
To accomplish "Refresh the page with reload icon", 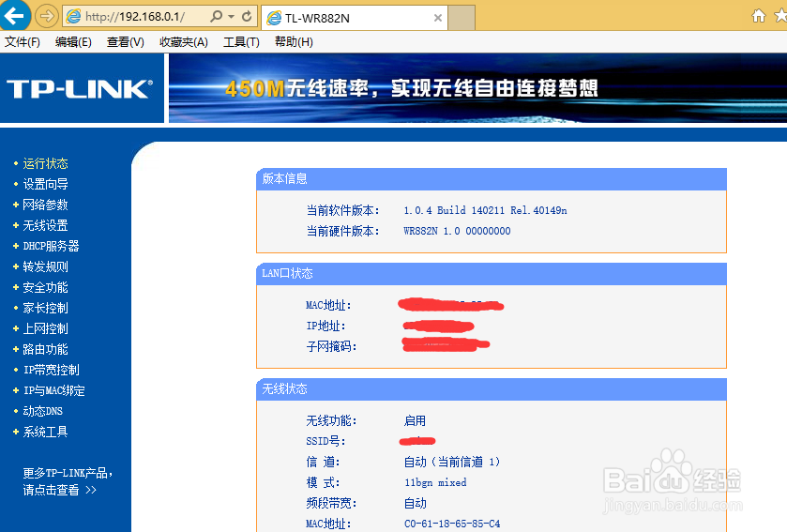I will (x=247, y=17).
